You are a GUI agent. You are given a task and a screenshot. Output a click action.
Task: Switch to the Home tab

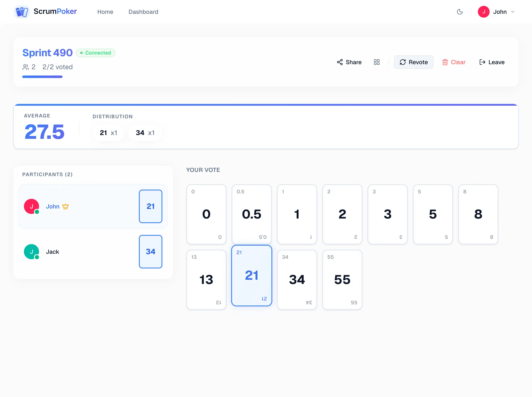coord(105,12)
